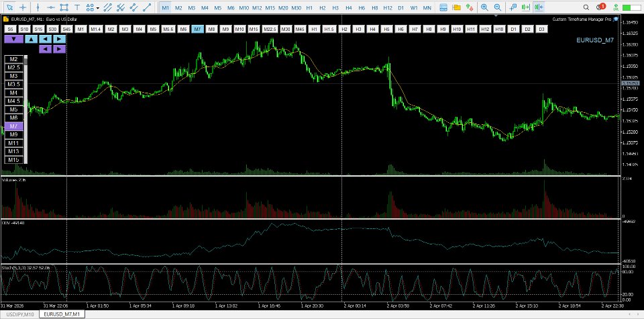Click the S5 custom timeframe button

10,29
